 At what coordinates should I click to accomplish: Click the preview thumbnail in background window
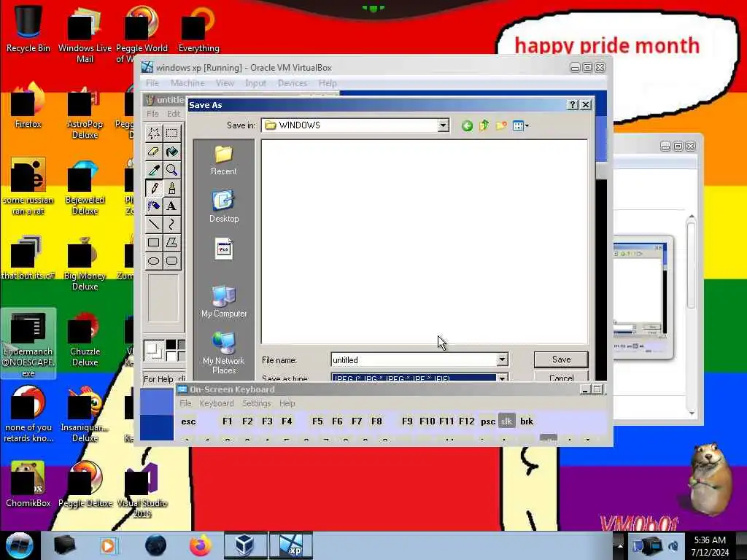click(643, 297)
